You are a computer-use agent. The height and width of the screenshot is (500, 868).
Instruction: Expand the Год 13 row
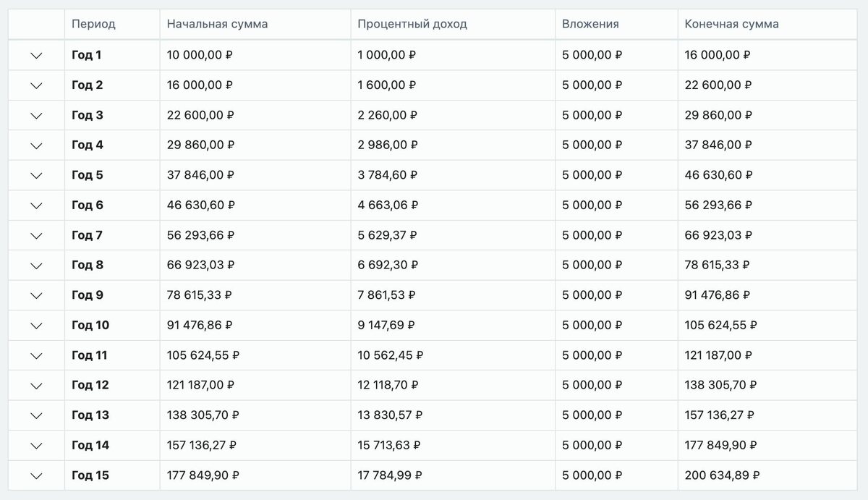[36, 415]
